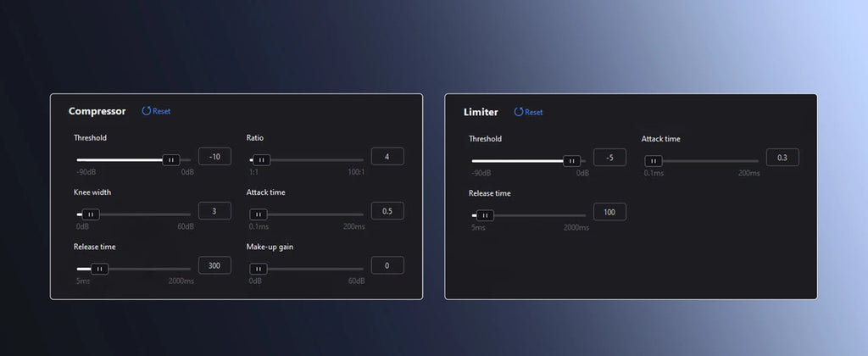This screenshot has width=868, height=356.
Task: Click the Compressor Reset icon
Action: 147,111
